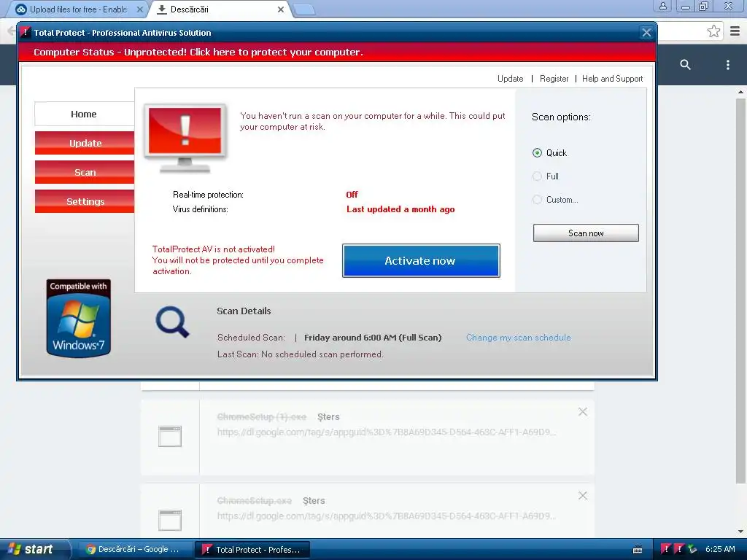Open the Scan section in the sidebar
Screen dimensions: 747x560
coord(85,172)
